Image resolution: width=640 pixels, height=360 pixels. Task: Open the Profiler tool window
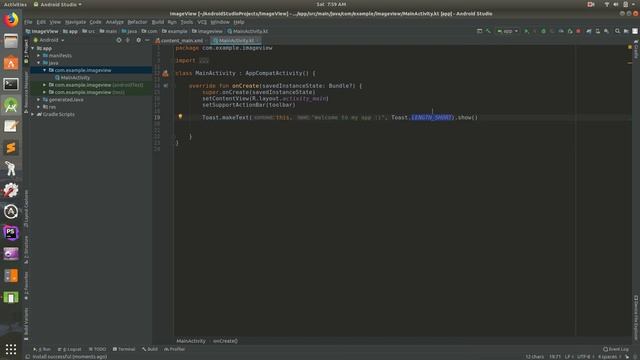(175, 349)
